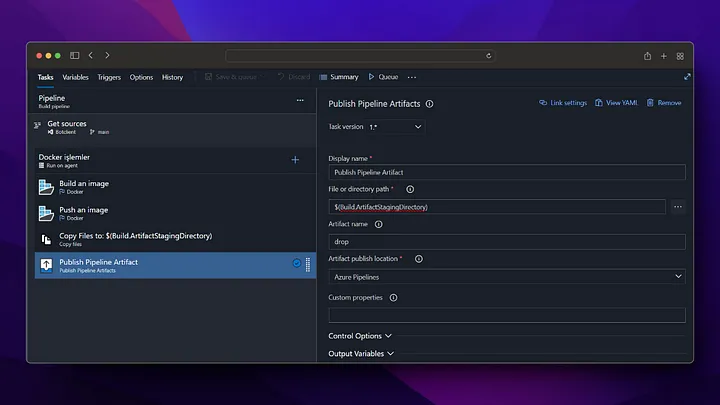
Task: Open View YAML
Action: [x=616, y=103]
